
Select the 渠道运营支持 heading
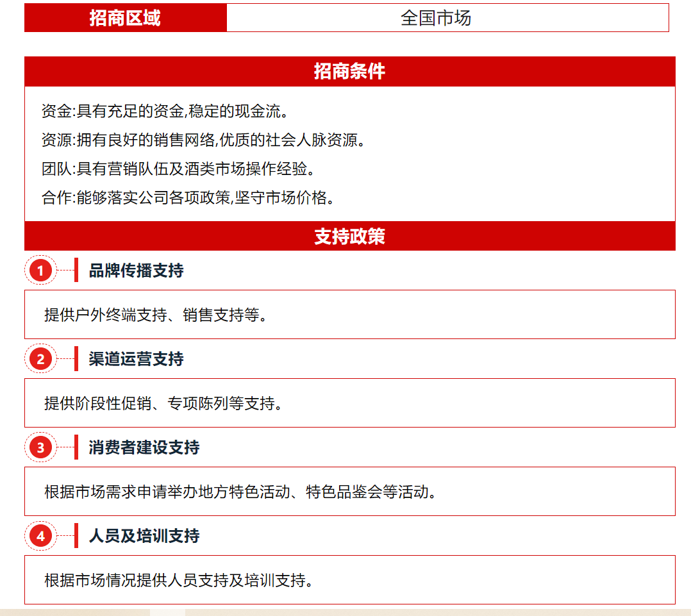pos(136,359)
